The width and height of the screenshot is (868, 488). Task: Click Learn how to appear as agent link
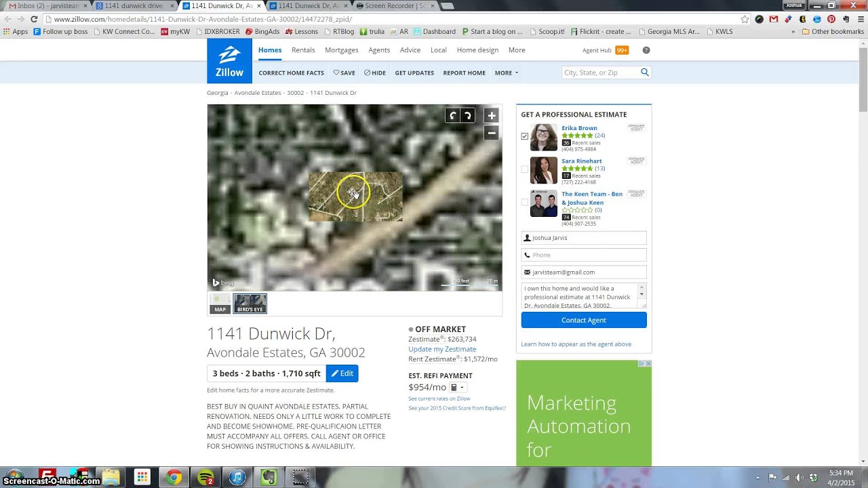click(x=576, y=344)
